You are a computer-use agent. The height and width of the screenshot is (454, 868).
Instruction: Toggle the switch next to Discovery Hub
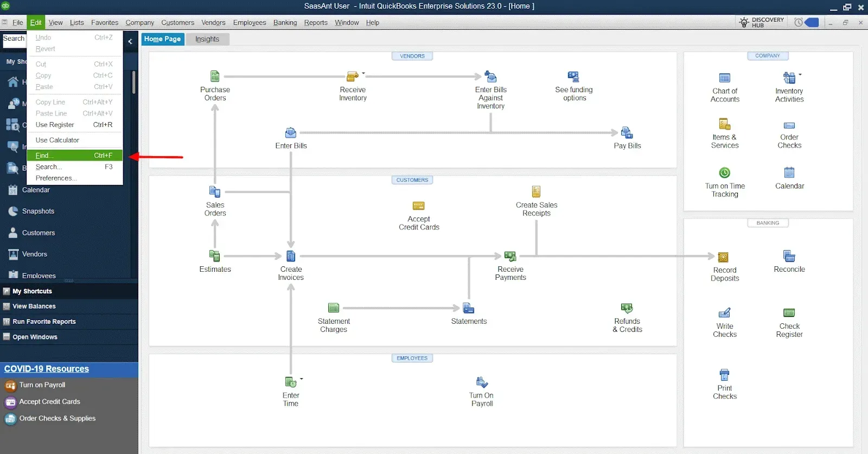click(810, 23)
